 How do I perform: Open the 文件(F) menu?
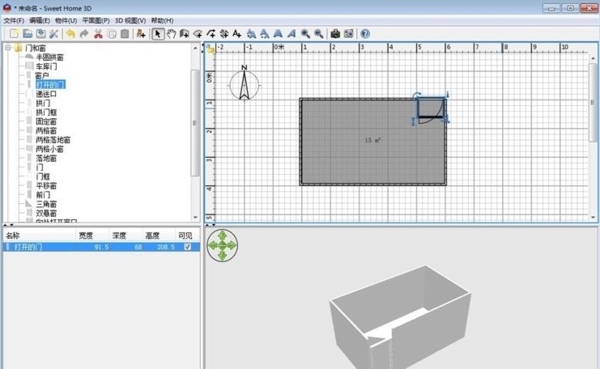tap(14, 20)
